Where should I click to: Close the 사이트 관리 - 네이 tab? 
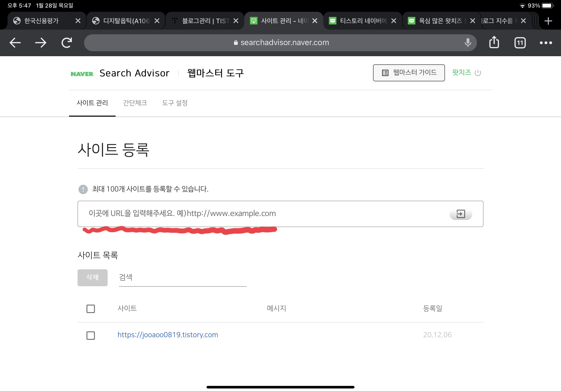(x=315, y=21)
